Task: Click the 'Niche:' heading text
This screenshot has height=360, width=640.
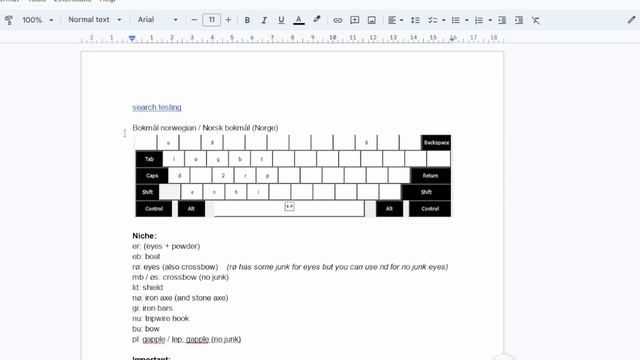Action: tap(144, 236)
